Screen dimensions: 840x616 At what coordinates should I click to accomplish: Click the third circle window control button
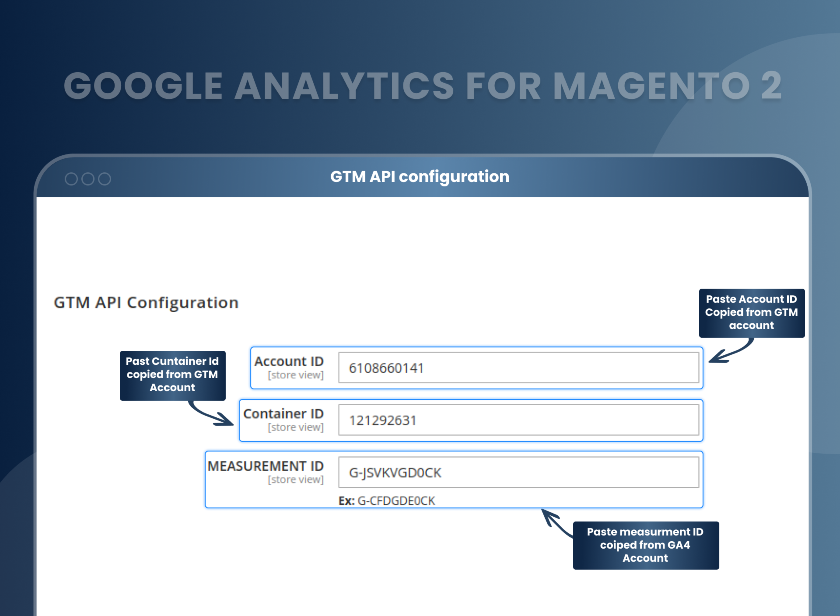[x=104, y=179]
